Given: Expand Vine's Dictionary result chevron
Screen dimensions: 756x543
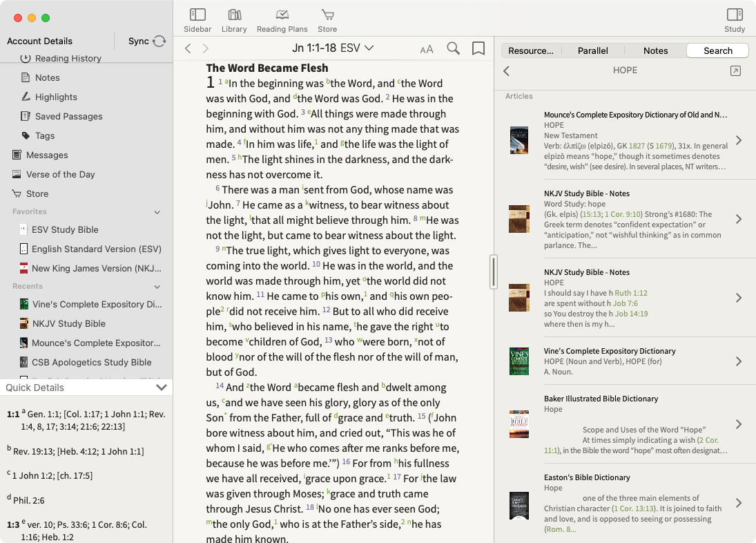Looking at the screenshot, I should [739, 361].
